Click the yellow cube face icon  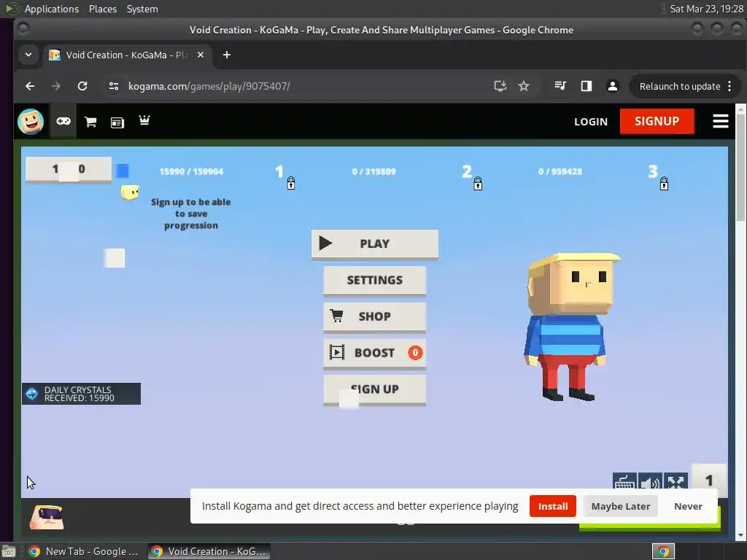point(130,192)
